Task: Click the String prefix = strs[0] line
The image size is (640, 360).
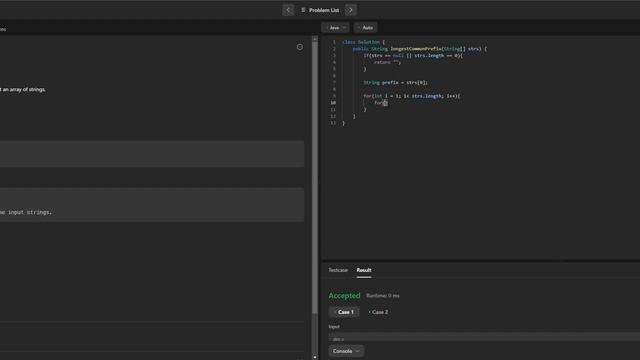Action: (396, 82)
